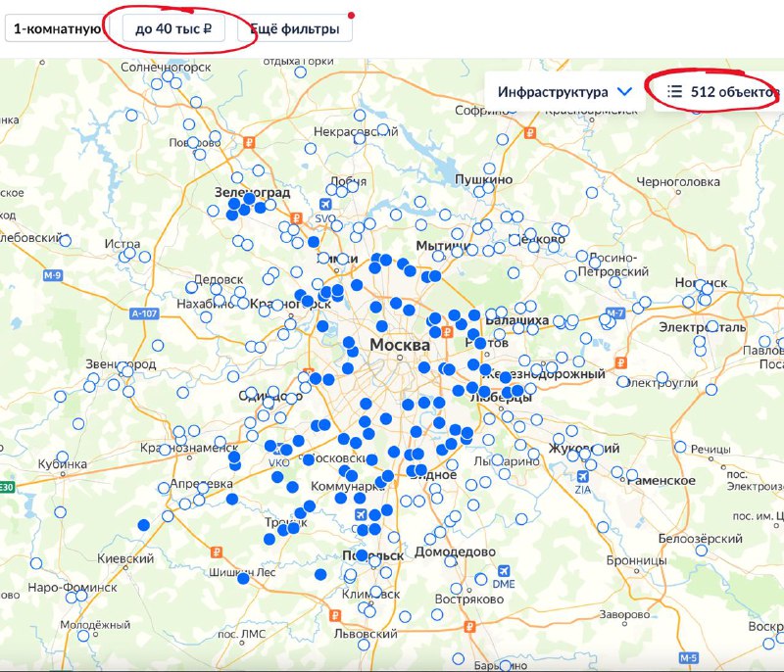Click the toll icon above Электроугли
Screen dimensions: 784x672
coord(621,362)
